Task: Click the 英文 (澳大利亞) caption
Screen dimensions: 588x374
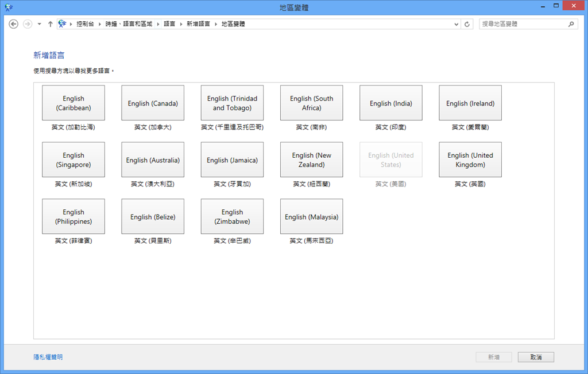Action: 153,184
